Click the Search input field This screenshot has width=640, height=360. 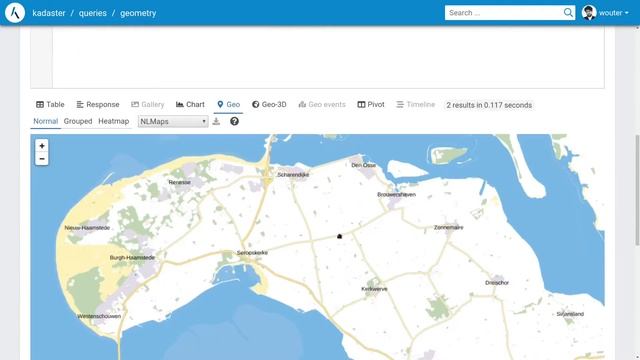click(504, 13)
